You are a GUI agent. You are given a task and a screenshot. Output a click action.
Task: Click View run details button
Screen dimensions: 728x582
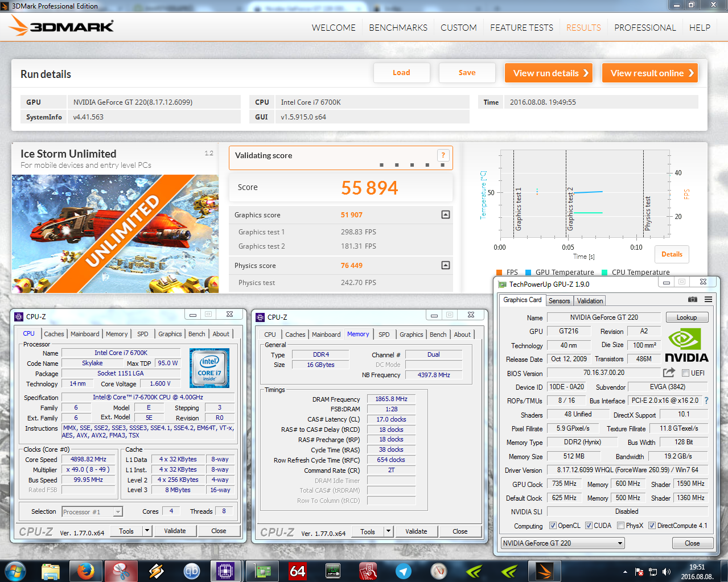[x=549, y=73]
